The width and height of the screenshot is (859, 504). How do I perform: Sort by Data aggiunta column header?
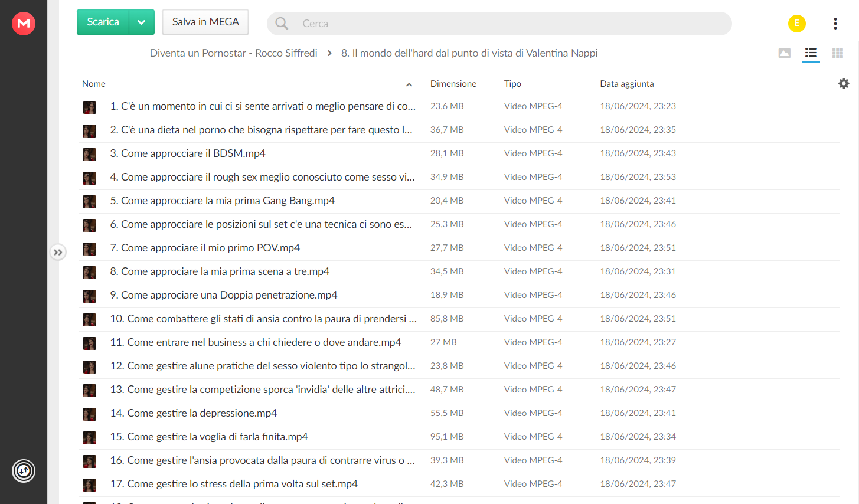(x=627, y=84)
